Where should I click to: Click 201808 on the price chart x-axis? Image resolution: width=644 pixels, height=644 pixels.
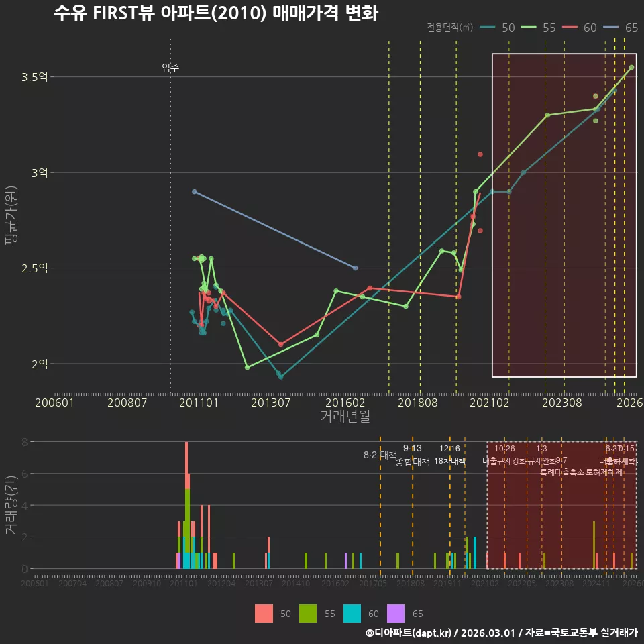[x=418, y=402]
